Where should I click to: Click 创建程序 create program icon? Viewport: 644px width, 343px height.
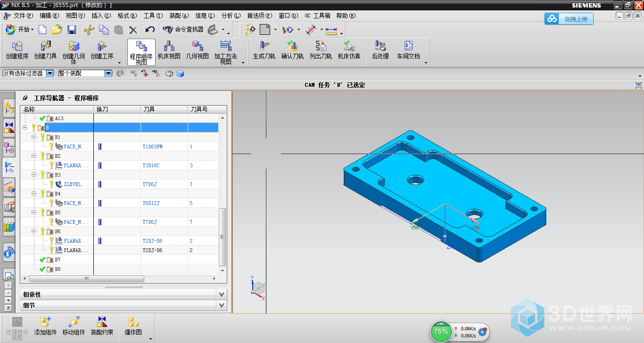tap(17, 50)
